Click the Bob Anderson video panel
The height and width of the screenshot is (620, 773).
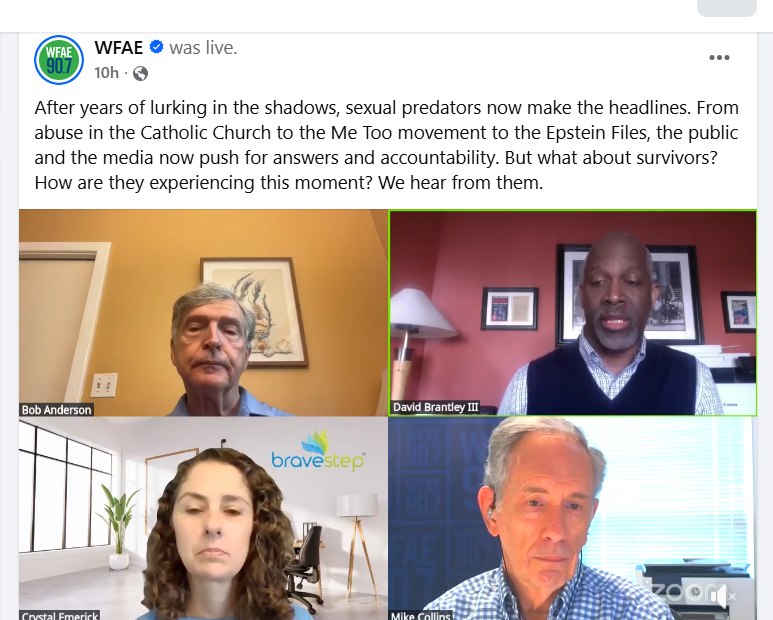tap(204, 312)
